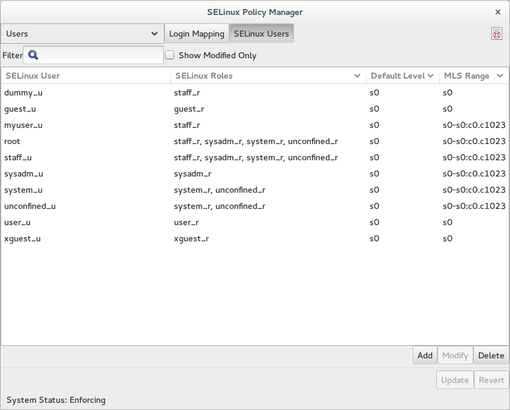Click the Add button
The height and width of the screenshot is (410, 510).
[x=425, y=355]
